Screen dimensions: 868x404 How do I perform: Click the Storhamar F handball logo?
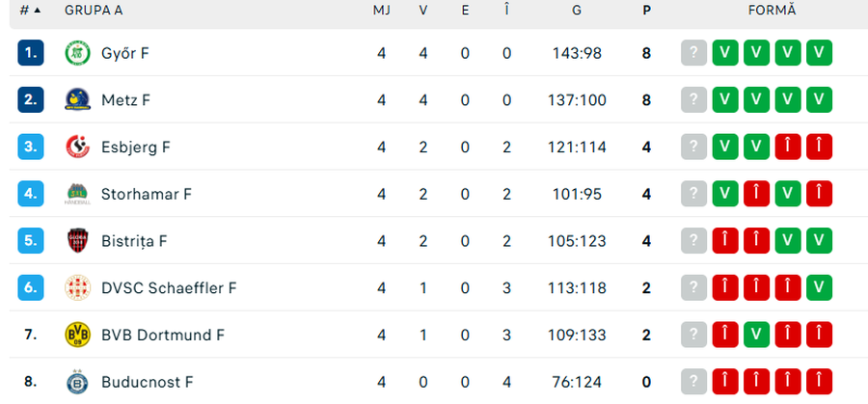tap(77, 194)
